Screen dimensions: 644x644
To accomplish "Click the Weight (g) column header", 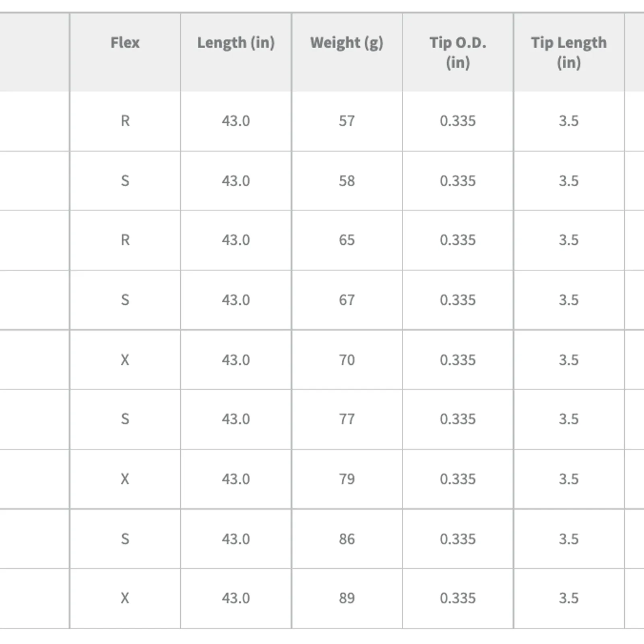I will 347,52.
